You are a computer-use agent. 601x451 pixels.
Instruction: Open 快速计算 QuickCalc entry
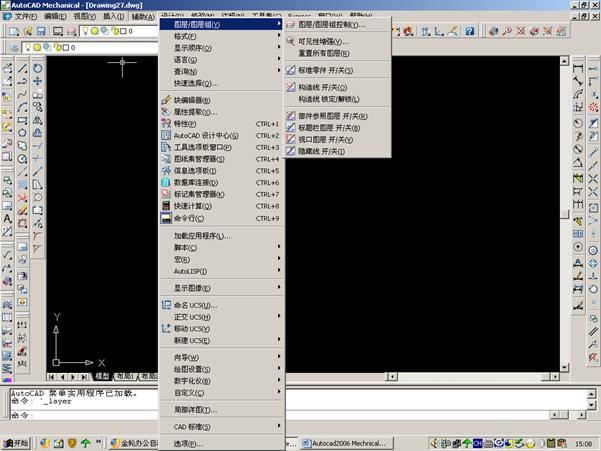[222, 206]
